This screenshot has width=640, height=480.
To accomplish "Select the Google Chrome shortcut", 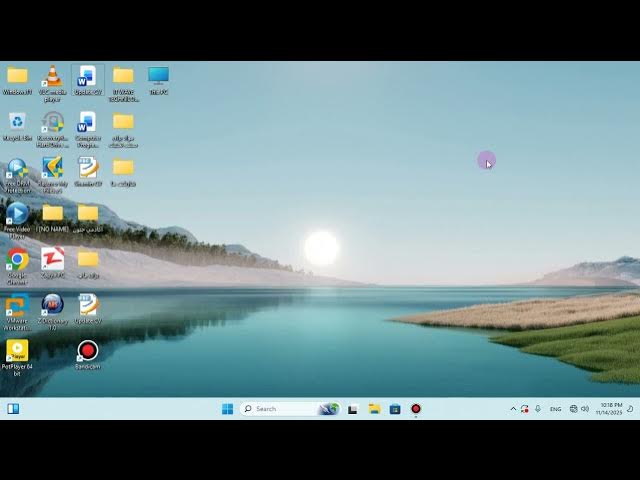I will click(17, 267).
